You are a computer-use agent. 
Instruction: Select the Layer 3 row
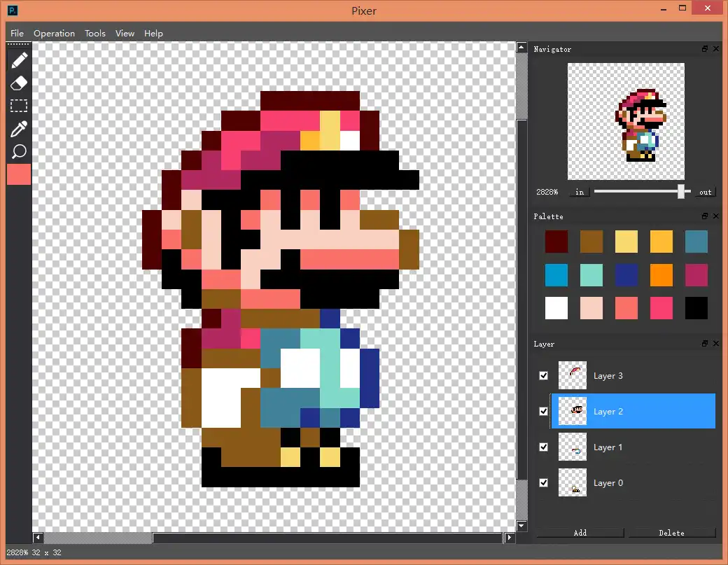pyautogui.click(x=633, y=375)
